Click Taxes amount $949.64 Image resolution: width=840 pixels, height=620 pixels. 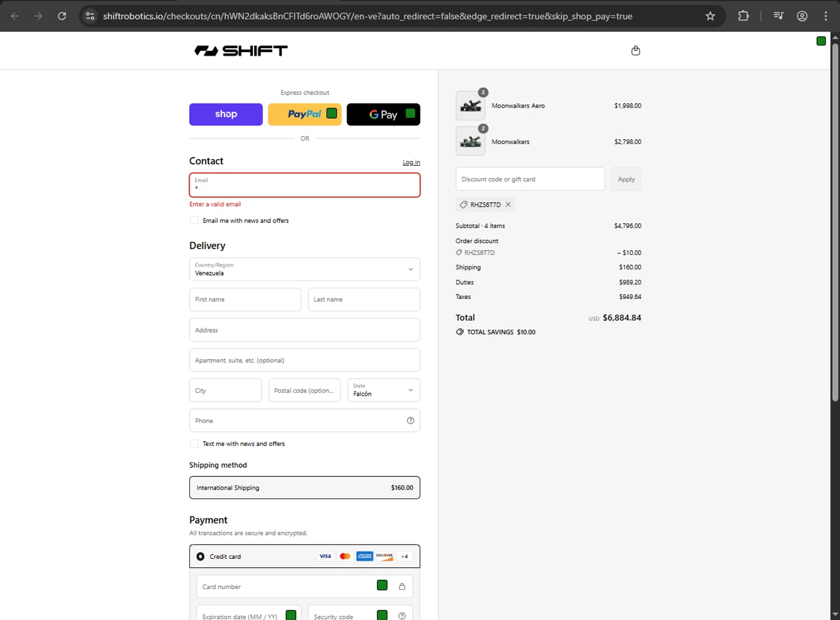(630, 297)
